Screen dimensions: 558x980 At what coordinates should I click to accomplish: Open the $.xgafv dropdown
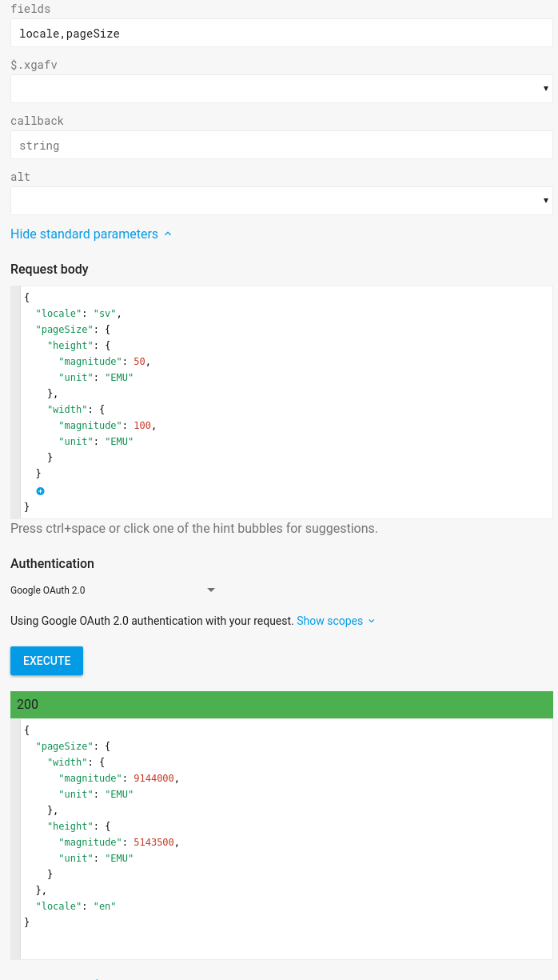[x=281, y=89]
